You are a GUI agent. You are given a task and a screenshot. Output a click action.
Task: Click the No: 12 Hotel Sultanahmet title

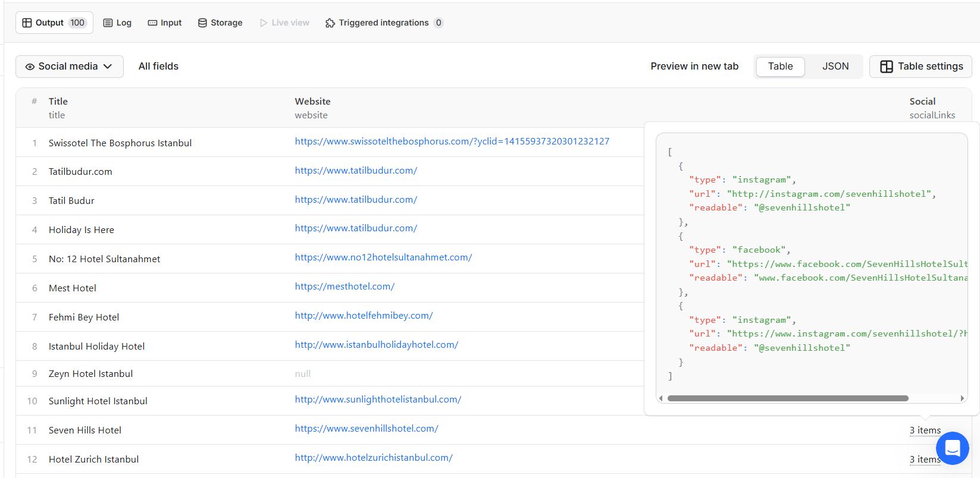(105, 259)
